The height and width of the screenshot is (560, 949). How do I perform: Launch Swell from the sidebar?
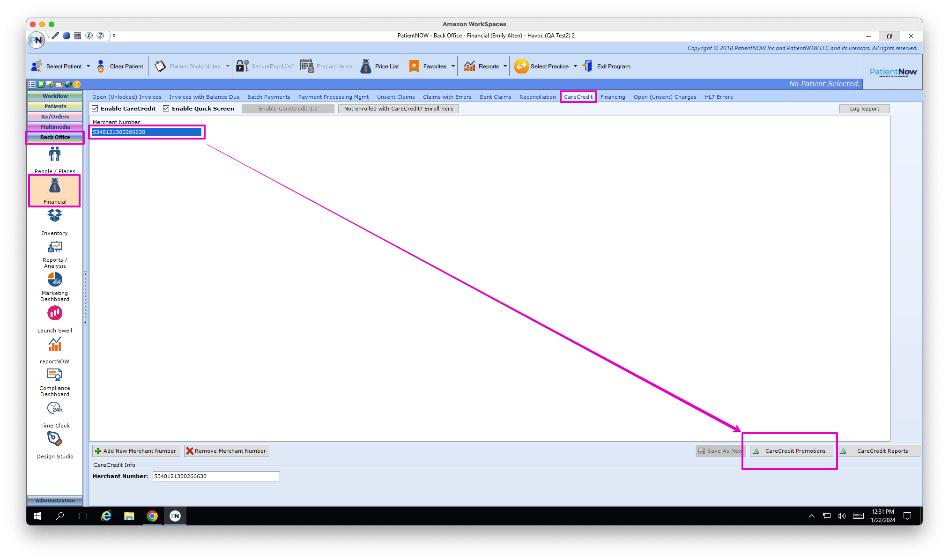pos(55,313)
